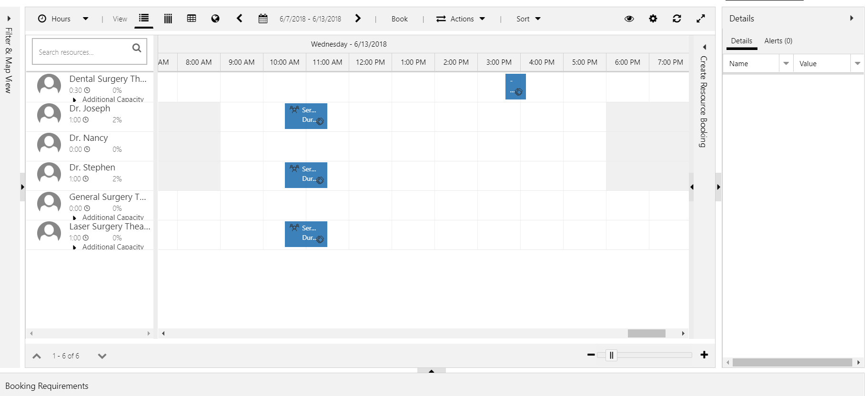Click the View label
The height and width of the screenshot is (396, 868).
coord(120,19)
